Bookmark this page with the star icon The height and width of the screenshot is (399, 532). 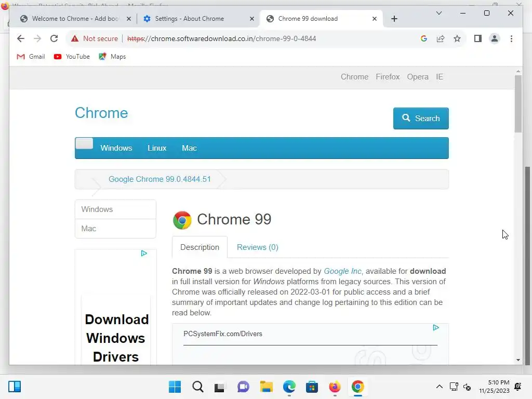(x=457, y=38)
